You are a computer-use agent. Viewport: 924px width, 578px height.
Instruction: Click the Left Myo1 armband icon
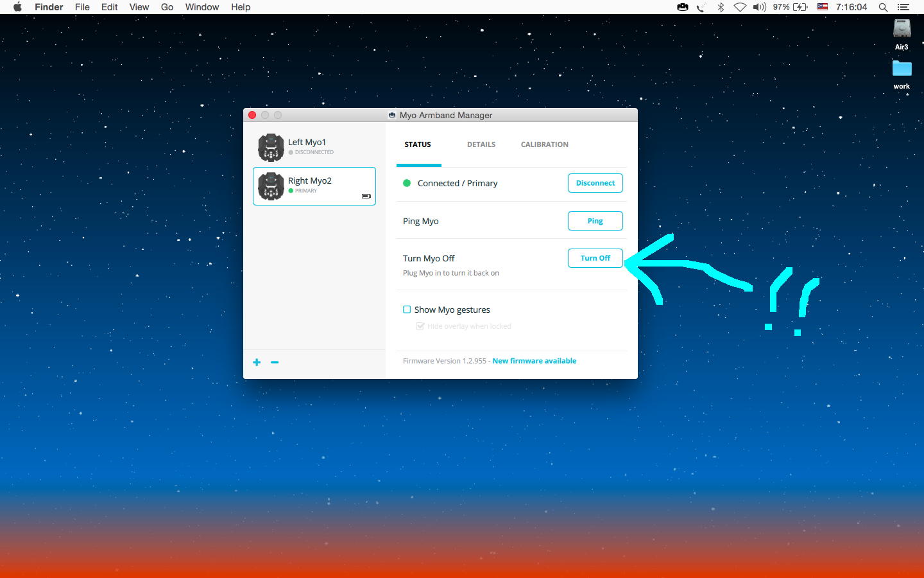tap(271, 148)
